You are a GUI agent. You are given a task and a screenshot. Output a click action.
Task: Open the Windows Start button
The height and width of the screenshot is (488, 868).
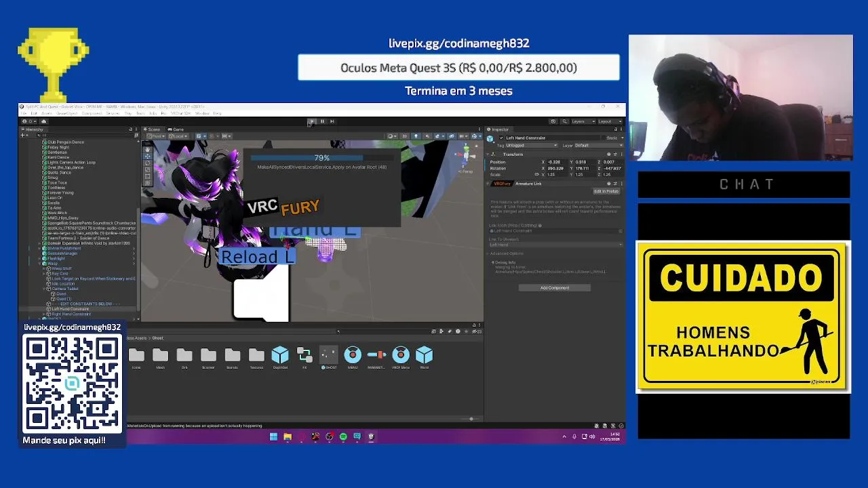[273, 436]
